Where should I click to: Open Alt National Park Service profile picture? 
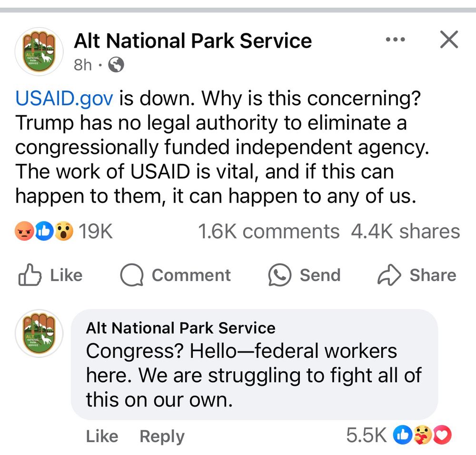39,51
